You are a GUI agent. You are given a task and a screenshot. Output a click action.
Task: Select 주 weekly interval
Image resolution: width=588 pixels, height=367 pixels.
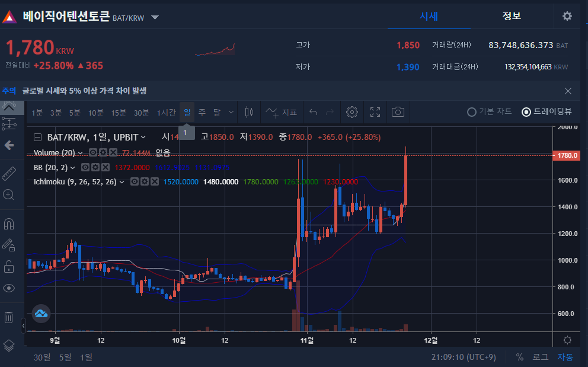(x=202, y=113)
